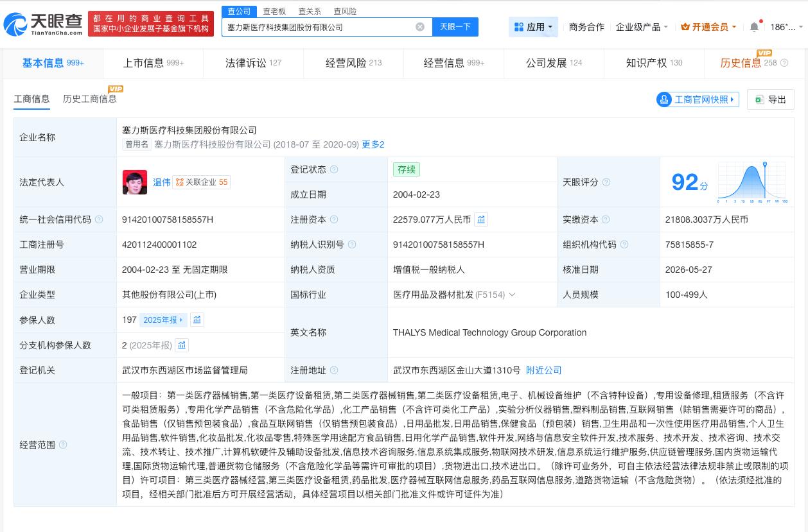Image resolution: width=808 pixels, height=532 pixels.
Task: Open the 附近公司 link
Action: coord(543,370)
